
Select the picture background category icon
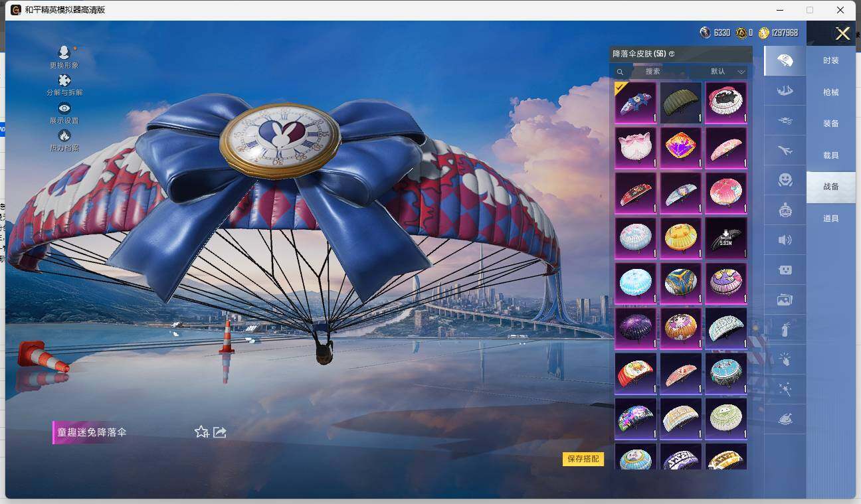pos(785,300)
